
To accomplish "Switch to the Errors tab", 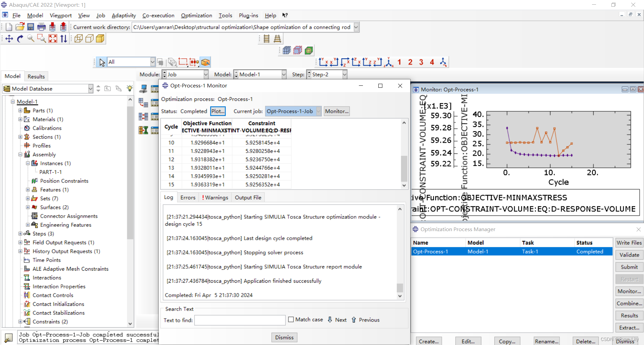I will point(188,198).
